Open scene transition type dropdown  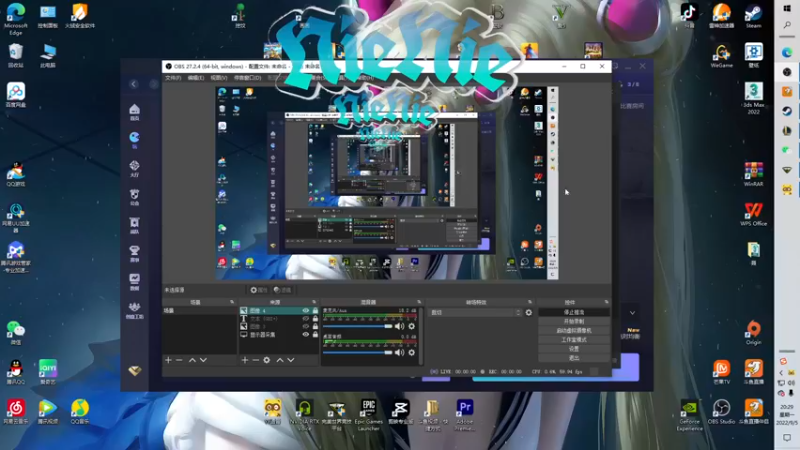[476, 312]
